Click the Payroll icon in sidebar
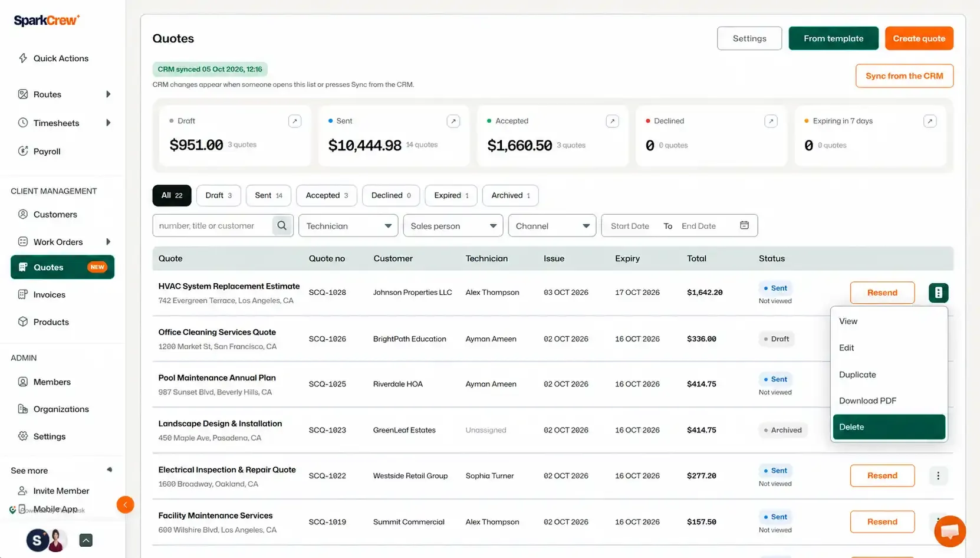Screen dimensions: 980x558 (x=23, y=151)
